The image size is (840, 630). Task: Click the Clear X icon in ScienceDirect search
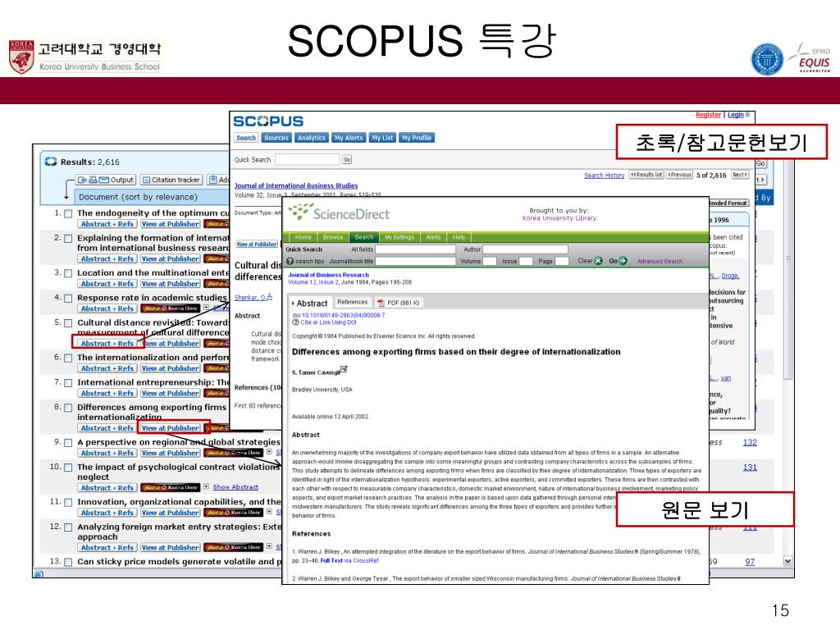pos(598,261)
